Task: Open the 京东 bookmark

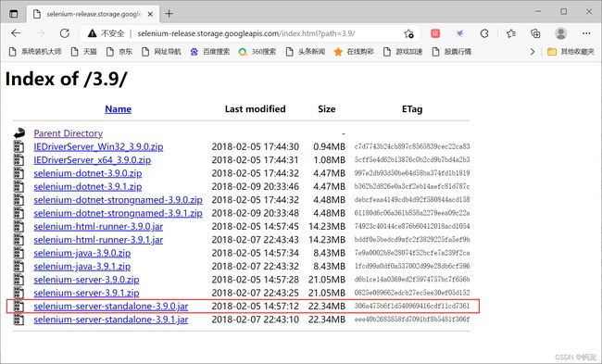Action: point(119,52)
